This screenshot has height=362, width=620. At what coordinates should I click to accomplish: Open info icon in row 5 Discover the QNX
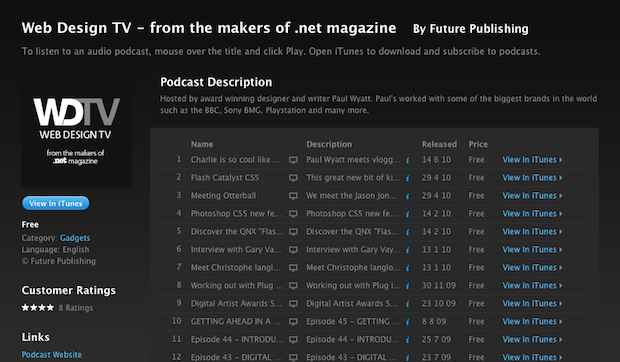(407, 232)
